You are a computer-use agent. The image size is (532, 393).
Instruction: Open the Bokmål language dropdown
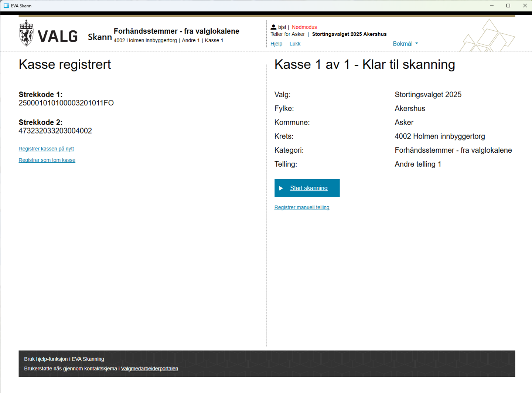coord(405,44)
